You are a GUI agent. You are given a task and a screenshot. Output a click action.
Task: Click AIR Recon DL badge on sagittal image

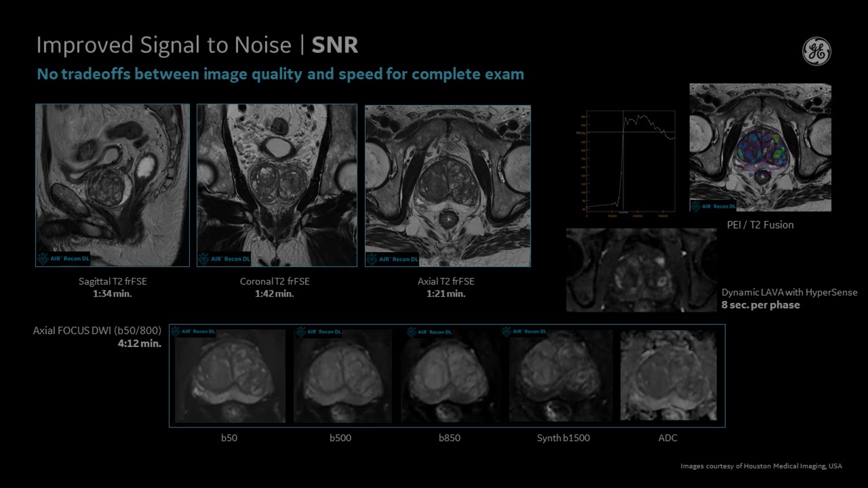tap(62, 259)
